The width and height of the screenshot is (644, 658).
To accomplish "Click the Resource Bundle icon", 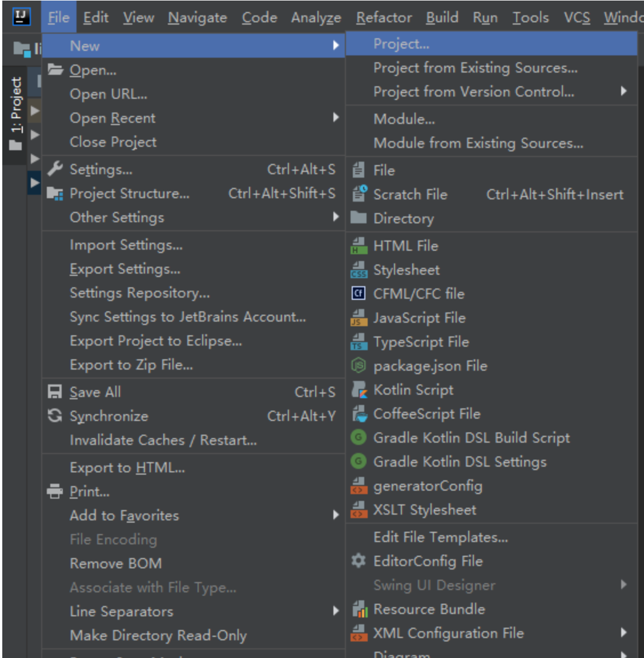I will 359,609.
